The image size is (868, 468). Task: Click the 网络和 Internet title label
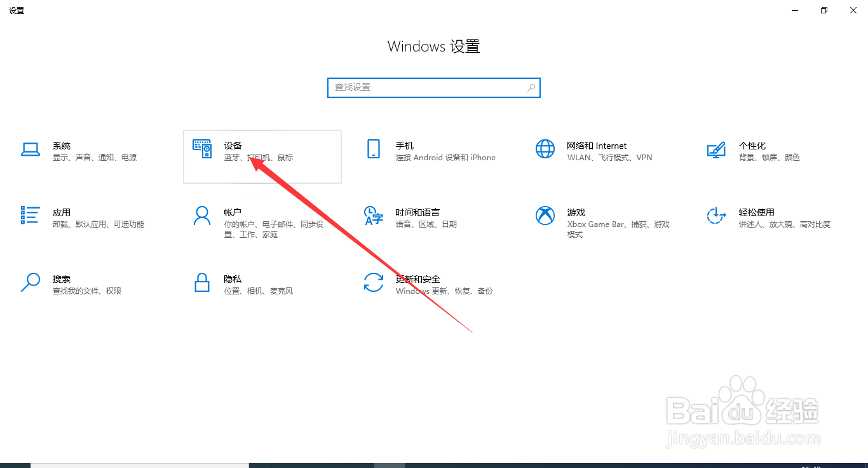coord(597,146)
